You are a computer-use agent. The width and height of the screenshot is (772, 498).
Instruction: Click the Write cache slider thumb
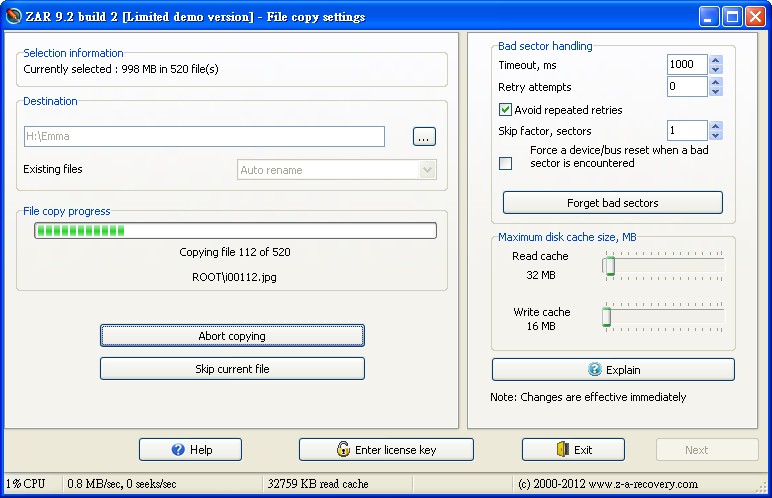(607, 317)
